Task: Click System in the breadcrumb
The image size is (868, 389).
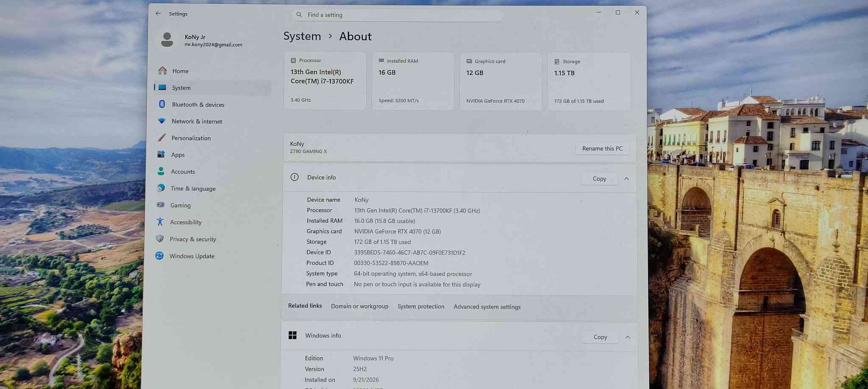Action: click(302, 36)
